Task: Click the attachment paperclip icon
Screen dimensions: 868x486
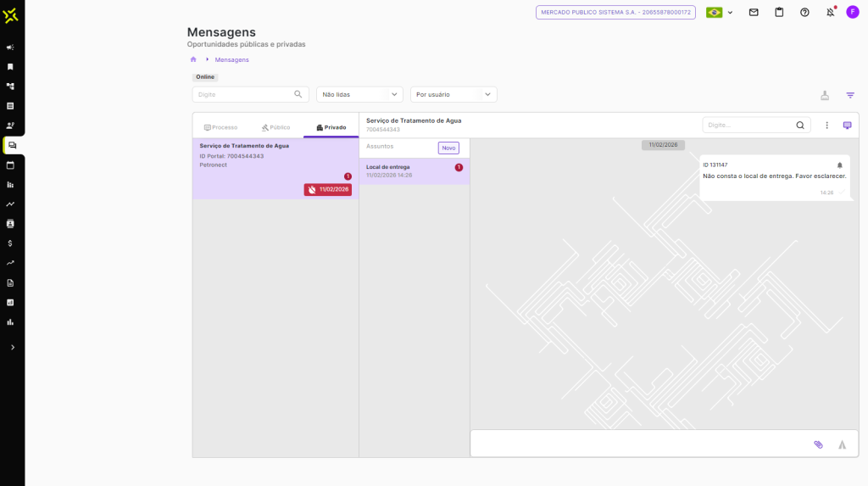Action: (x=818, y=444)
